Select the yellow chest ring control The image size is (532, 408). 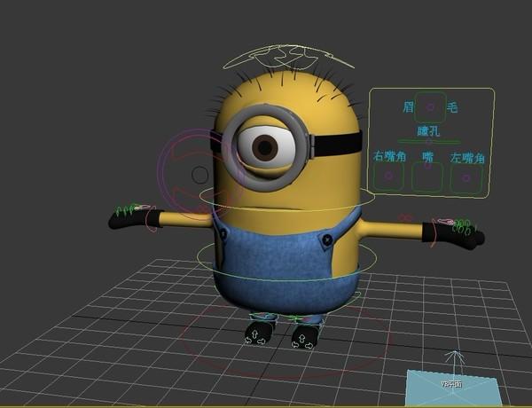pos(287,199)
